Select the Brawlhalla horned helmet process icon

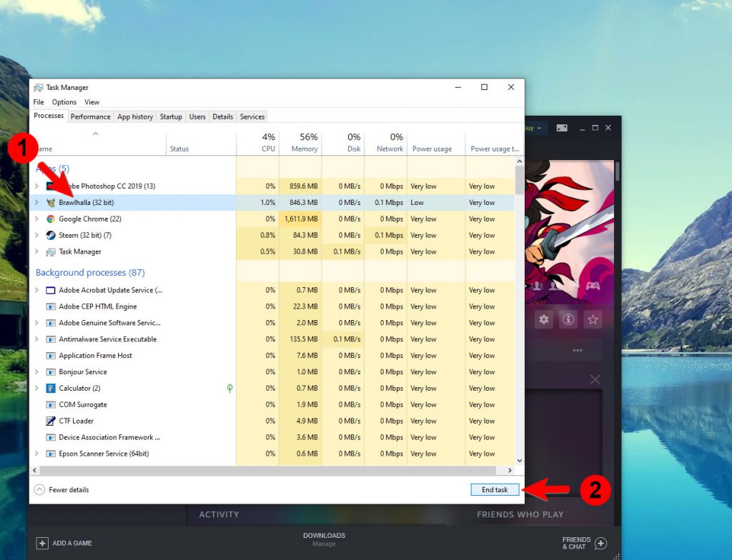51,203
